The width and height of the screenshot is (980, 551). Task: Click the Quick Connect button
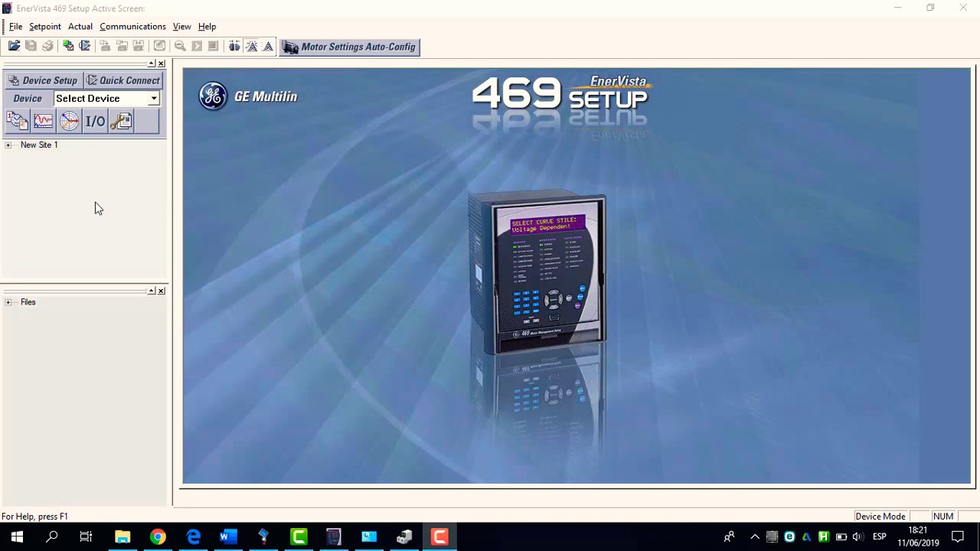[123, 80]
